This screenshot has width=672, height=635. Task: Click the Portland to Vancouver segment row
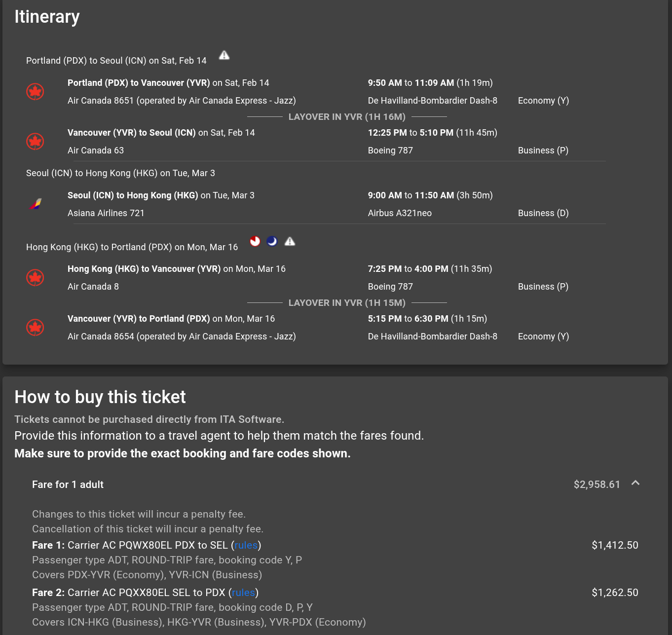(x=168, y=83)
